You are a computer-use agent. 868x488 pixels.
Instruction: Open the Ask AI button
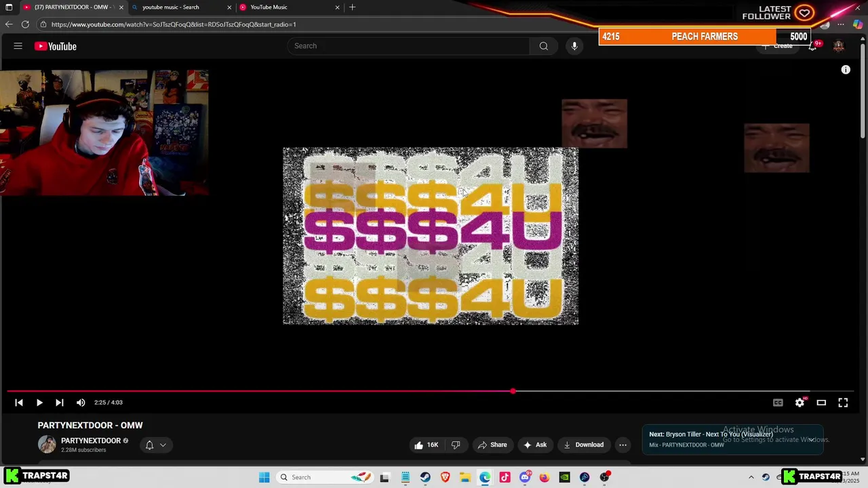tap(535, 445)
